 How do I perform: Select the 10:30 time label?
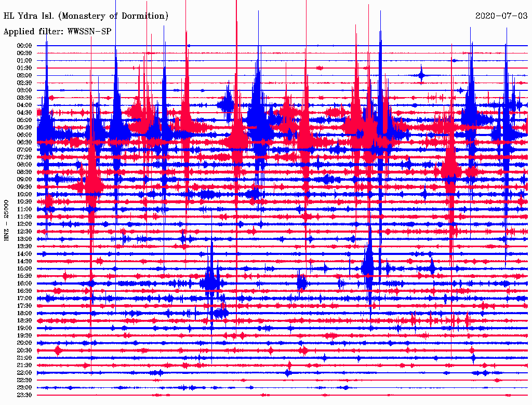[x=24, y=202]
